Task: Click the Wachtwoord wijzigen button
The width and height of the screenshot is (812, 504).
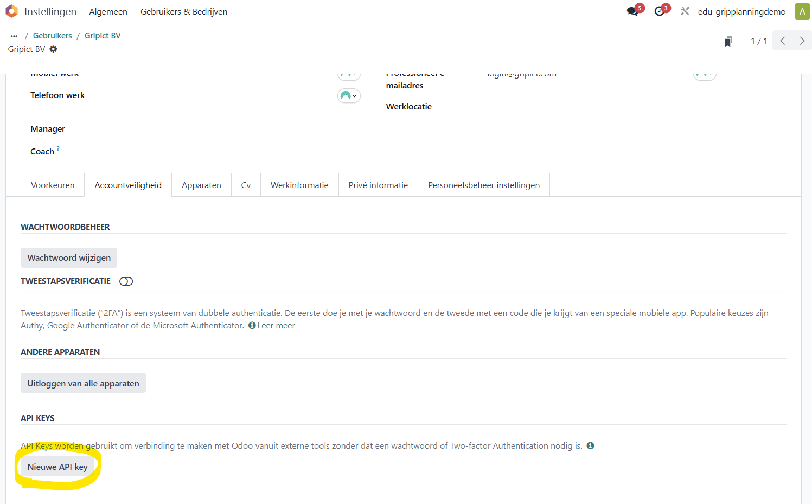Action: [x=69, y=258]
